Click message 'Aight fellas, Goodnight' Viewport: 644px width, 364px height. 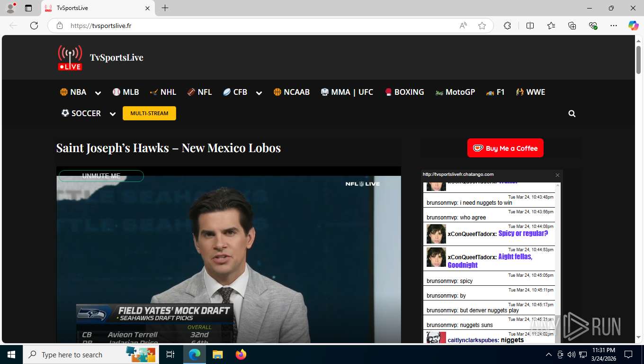click(x=490, y=261)
